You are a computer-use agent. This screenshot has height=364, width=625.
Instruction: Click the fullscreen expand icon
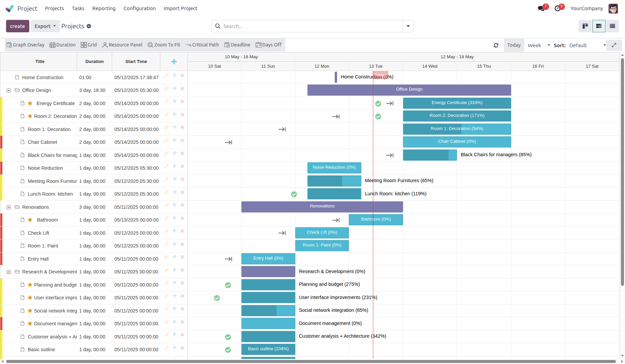point(614,45)
